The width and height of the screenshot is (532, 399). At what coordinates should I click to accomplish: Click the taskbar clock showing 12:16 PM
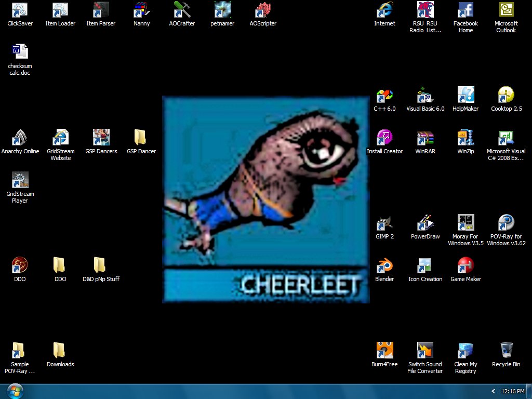coord(513,391)
